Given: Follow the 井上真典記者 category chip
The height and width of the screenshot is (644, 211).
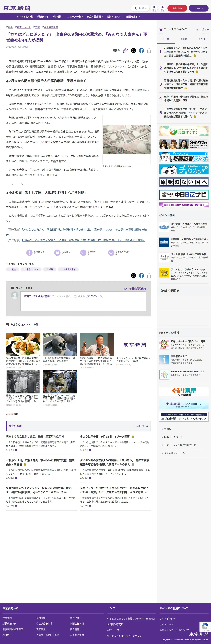Looking at the screenshot, I should coord(68,269).
